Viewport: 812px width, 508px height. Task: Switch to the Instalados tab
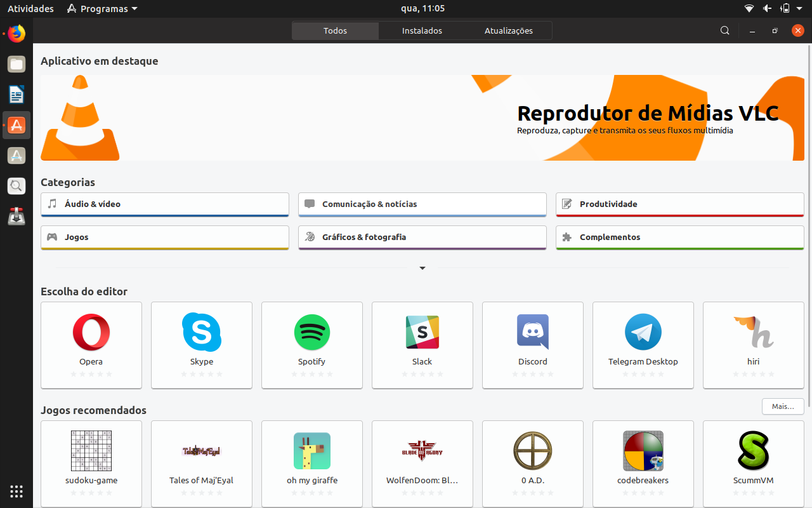[x=422, y=30]
